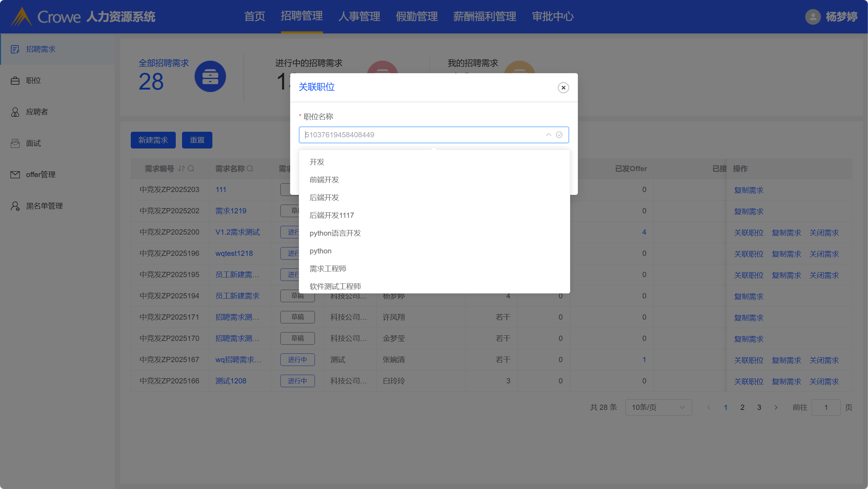The width and height of the screenshot is (868, 489).
Task: Open 黑名单管理 sidebar icon
Action: [15, 206]
